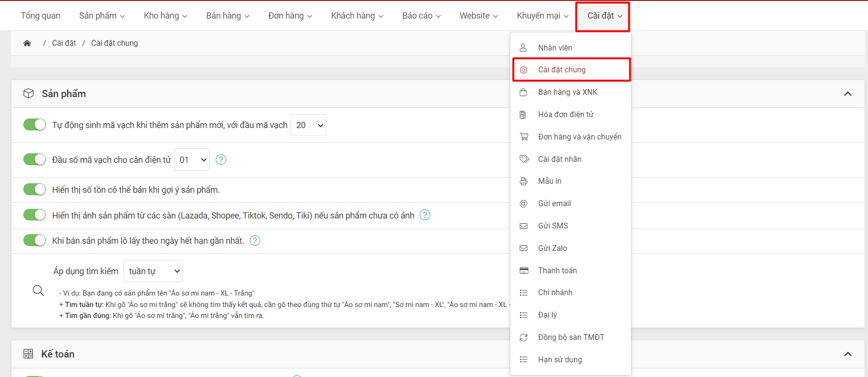Click help icon beside nearest expiry date setting

(255, 241)
